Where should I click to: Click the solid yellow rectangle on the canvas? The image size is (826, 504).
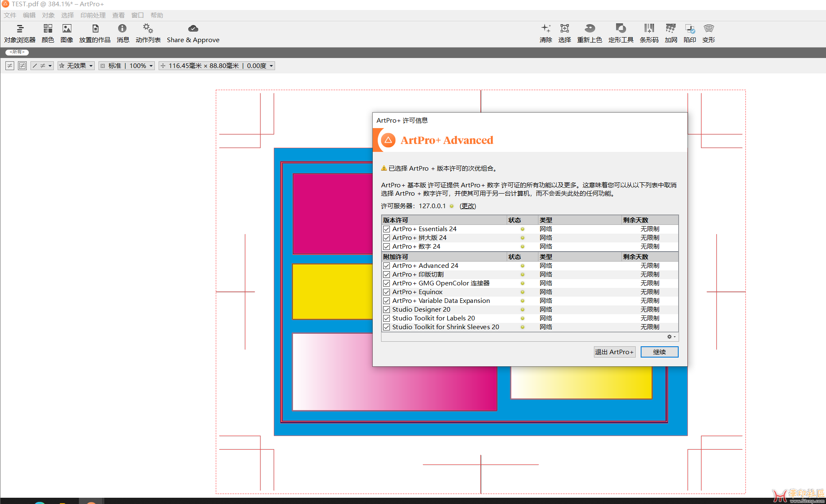click(333, 292)
